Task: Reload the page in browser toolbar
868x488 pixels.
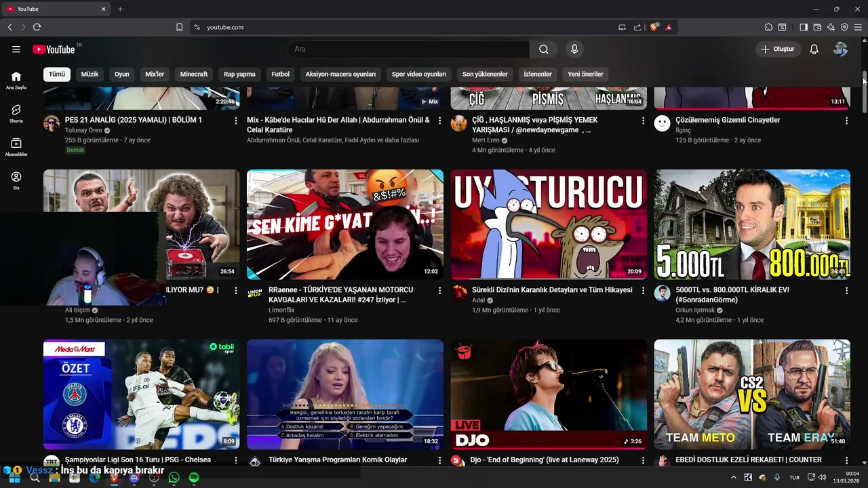Action: click(37, 27)
